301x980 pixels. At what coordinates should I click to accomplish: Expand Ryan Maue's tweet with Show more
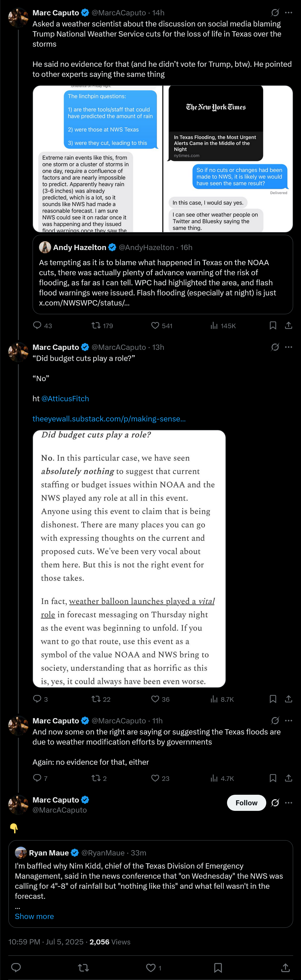point(34,916)
